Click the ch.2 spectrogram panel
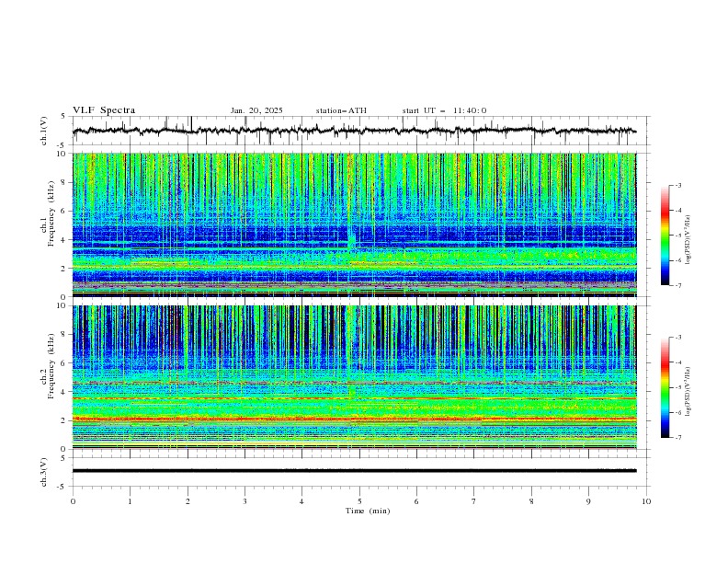The image size is (728, 563). [355, 377]
